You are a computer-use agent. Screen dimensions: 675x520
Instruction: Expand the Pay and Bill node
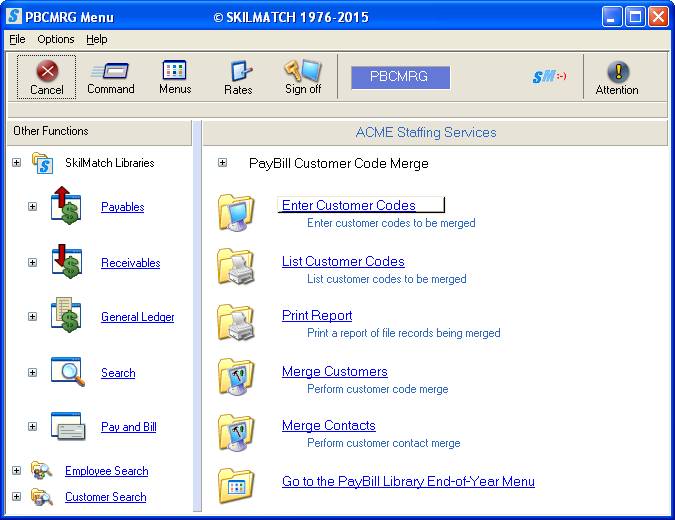pyautogui.click(x=32, y=427)
